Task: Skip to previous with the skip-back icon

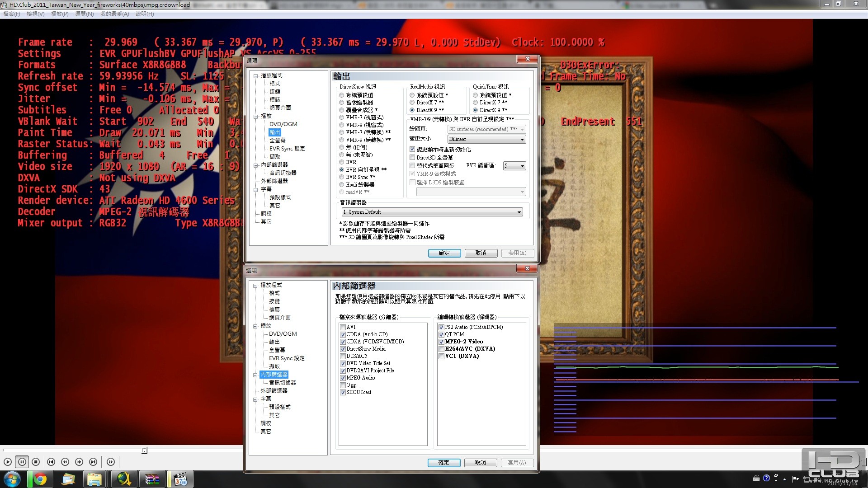Action: [x=51, y=462]
